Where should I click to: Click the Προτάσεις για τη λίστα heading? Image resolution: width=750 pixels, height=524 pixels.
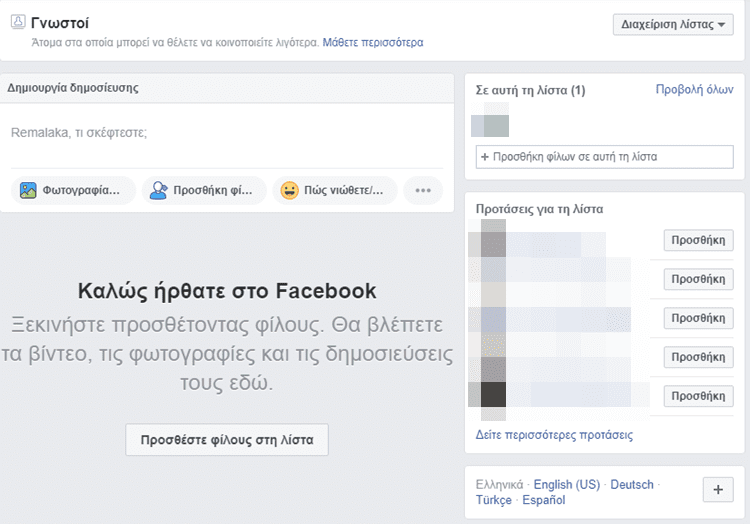(540, 209)
